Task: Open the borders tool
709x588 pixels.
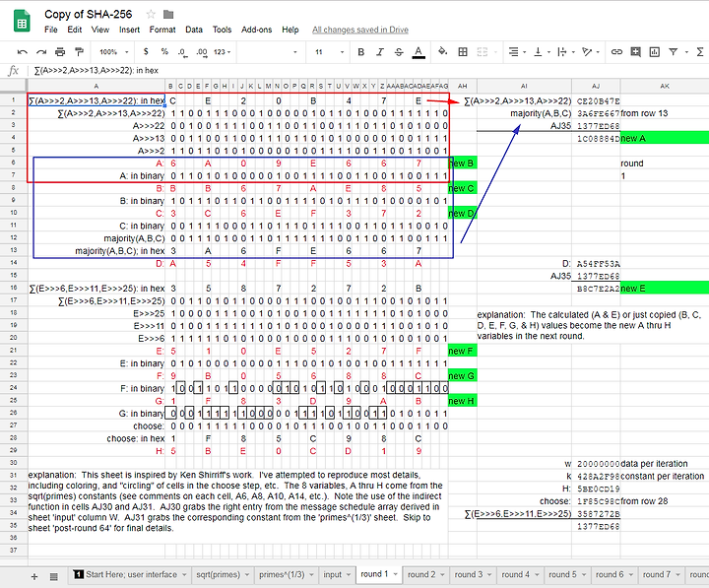Action: point(463,52)
